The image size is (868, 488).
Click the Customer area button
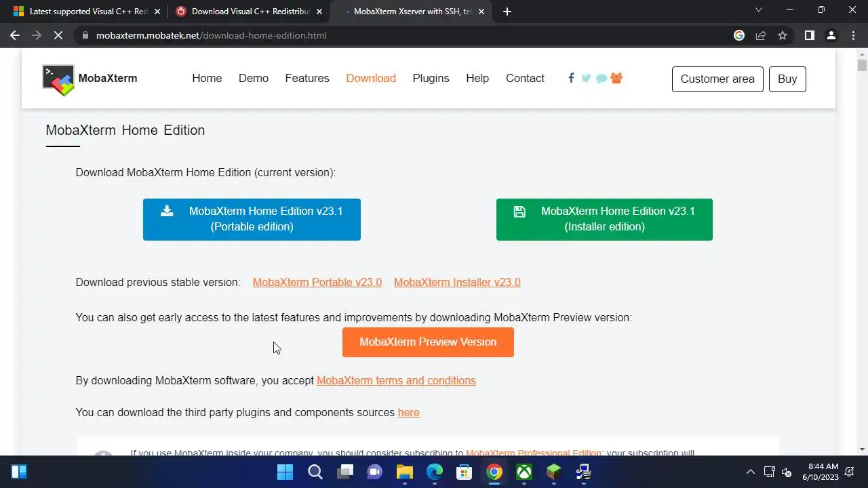coord(717,79)
